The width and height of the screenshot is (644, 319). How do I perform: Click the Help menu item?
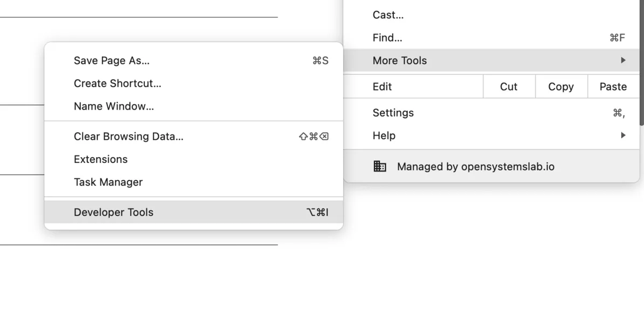pos(491,135)
